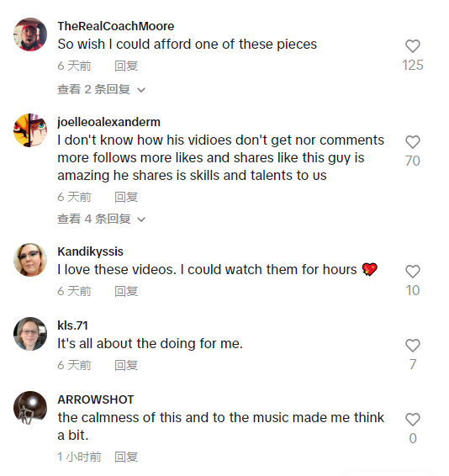Like TheRealCoachMoore's comment with the heart icon

pyautogui.click(x=413, y=46)
